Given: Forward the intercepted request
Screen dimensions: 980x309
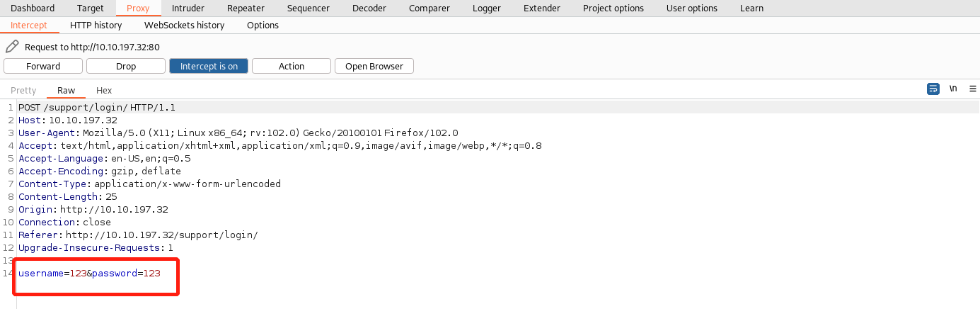Looking at the screenshot, I should click(x=43, y=66).
